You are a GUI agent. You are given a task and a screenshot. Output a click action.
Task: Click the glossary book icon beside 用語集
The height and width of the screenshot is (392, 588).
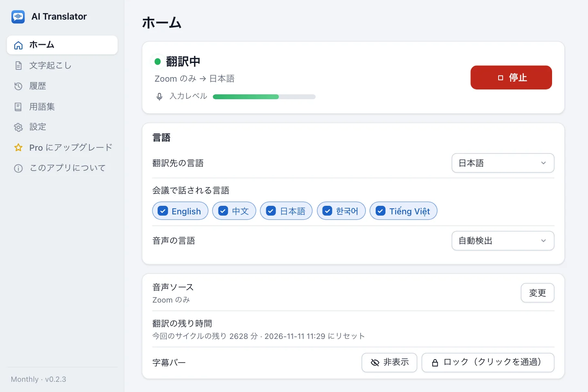18,107
